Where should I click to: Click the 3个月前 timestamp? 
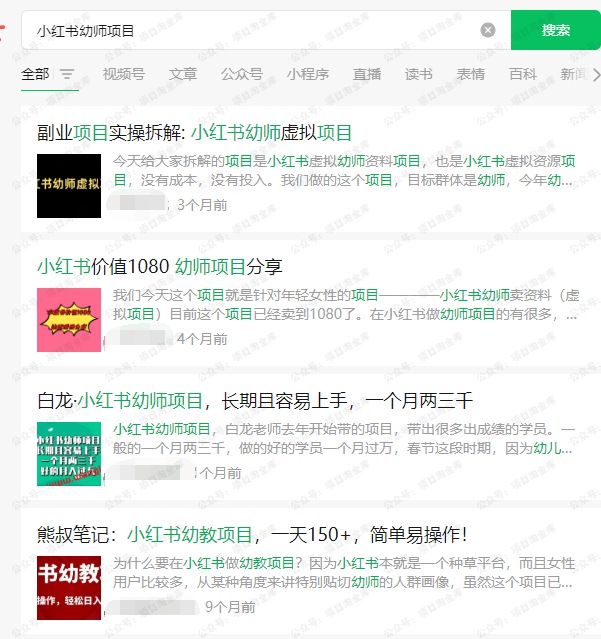202,205
